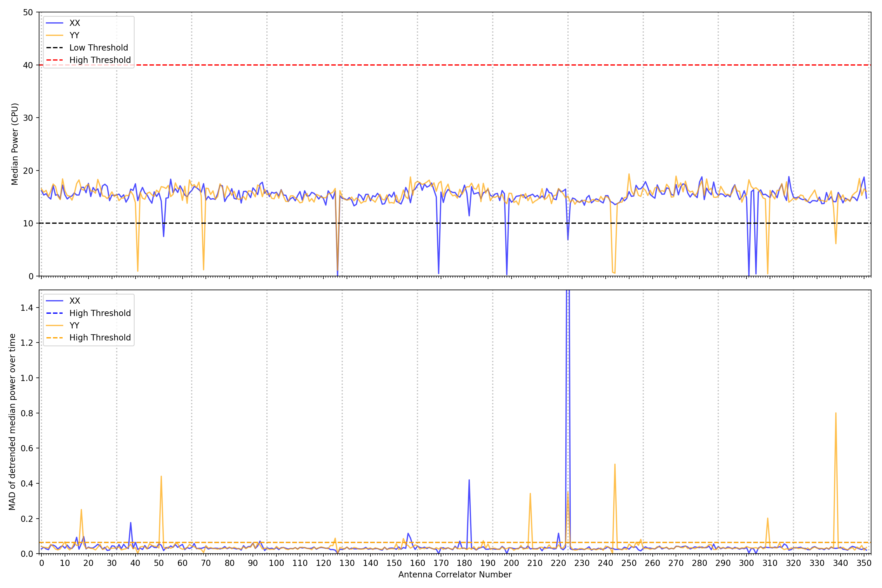Click the MAD of detrended median power label
Image resolution: width=882 pixels, height=588 pixels.
point(12,422)
